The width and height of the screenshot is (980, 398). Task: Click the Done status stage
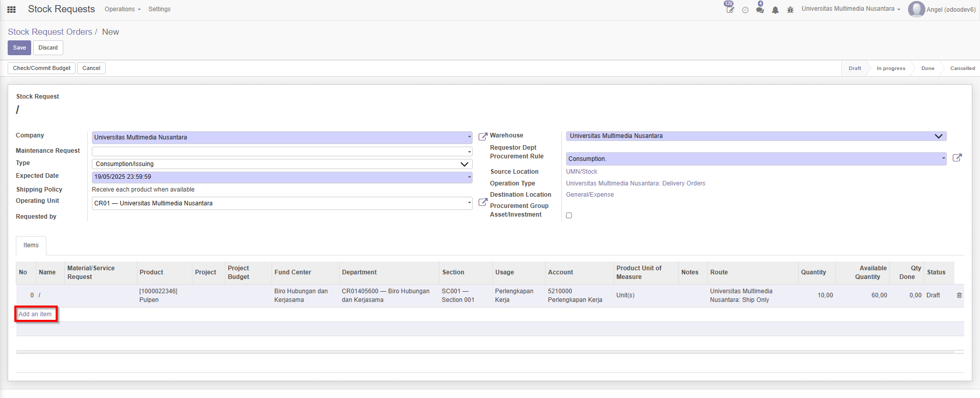pyautogui.click(x=927, y=68)
